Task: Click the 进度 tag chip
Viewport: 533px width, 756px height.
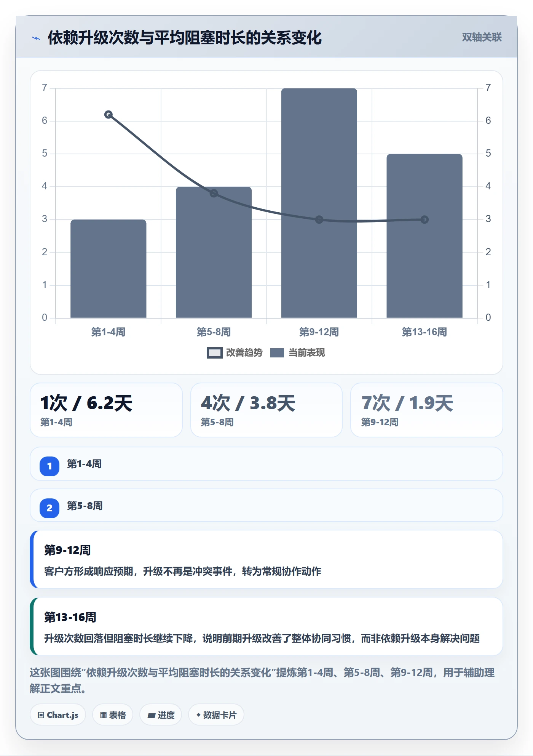Action: (161, 715)
